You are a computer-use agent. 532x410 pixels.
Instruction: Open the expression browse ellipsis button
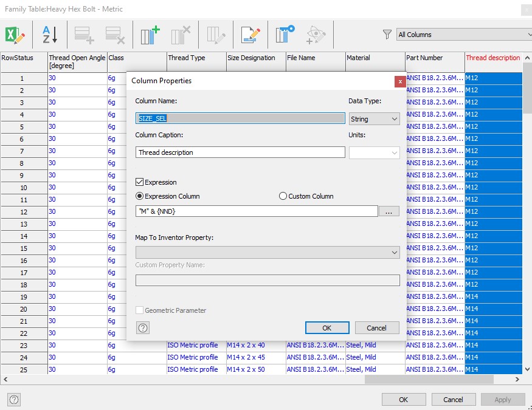pyautogui.click(x=390, y=210)
